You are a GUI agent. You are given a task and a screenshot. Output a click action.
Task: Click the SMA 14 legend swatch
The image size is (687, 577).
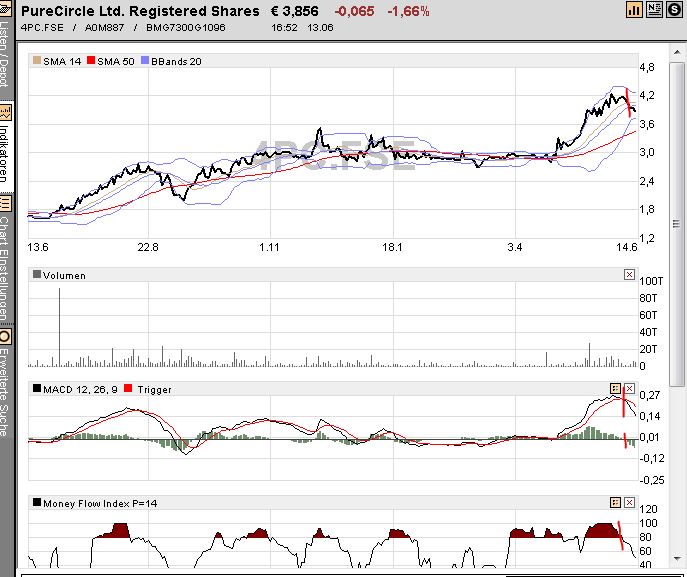[37, 62]
